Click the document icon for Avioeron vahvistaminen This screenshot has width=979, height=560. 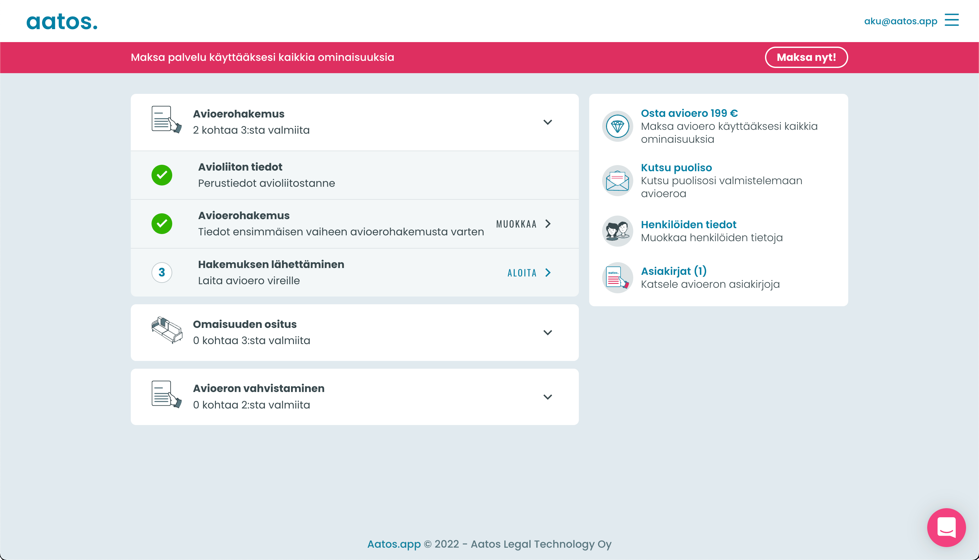[166, 395]
